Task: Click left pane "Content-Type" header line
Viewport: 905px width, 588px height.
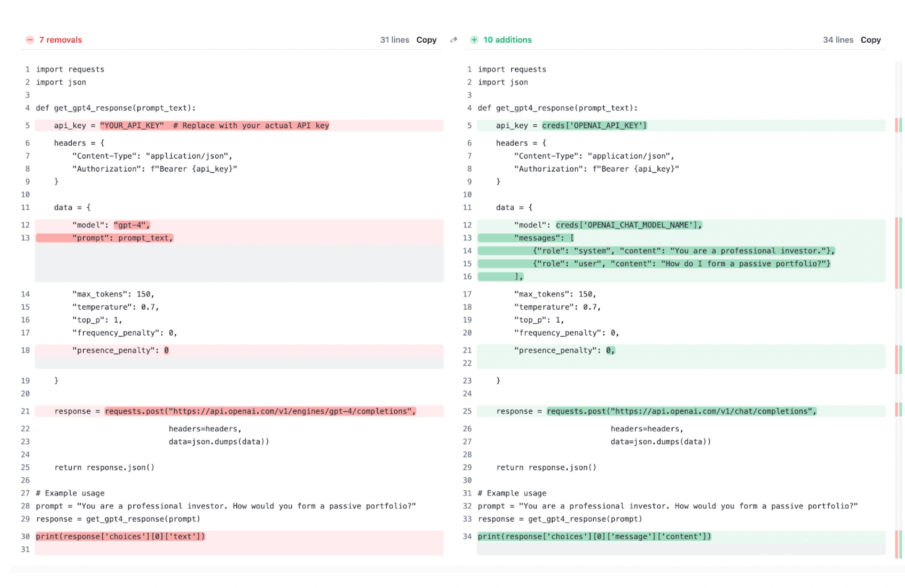Action: coord(152,156)
